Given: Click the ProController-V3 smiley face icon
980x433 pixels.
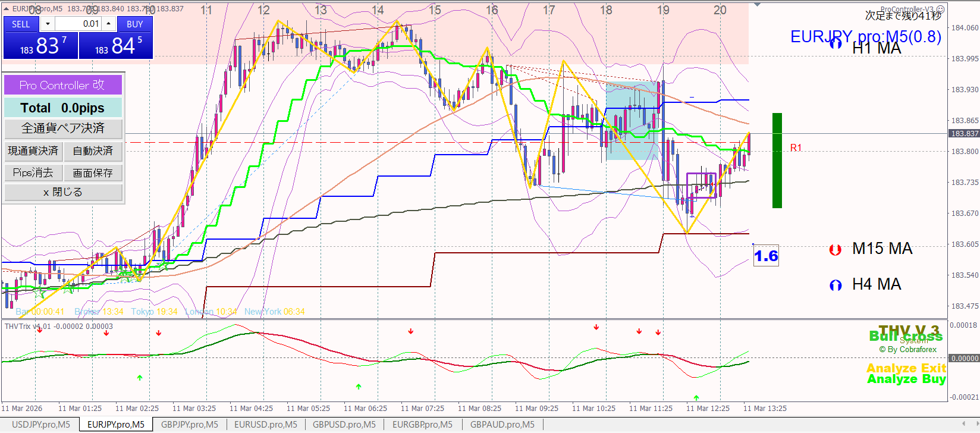Looking at the screenshot, I should tap(940, 10).
